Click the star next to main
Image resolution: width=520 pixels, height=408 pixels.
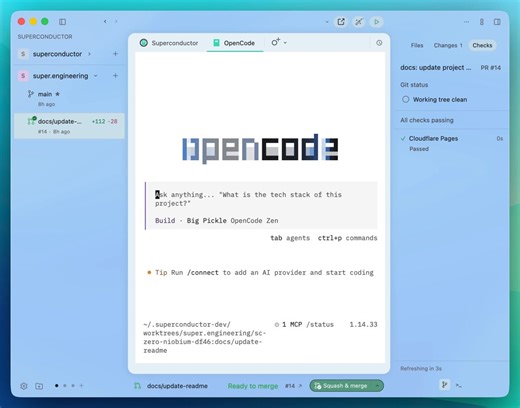click(57, 94)
